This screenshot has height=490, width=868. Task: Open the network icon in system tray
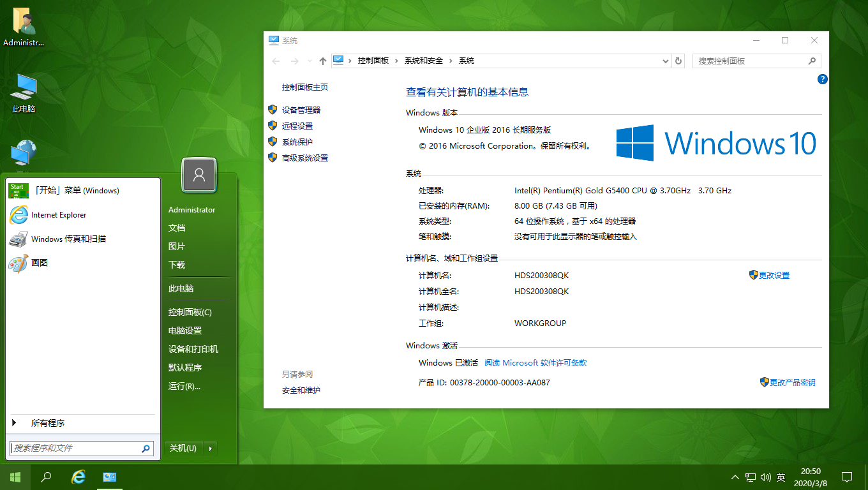751,477
